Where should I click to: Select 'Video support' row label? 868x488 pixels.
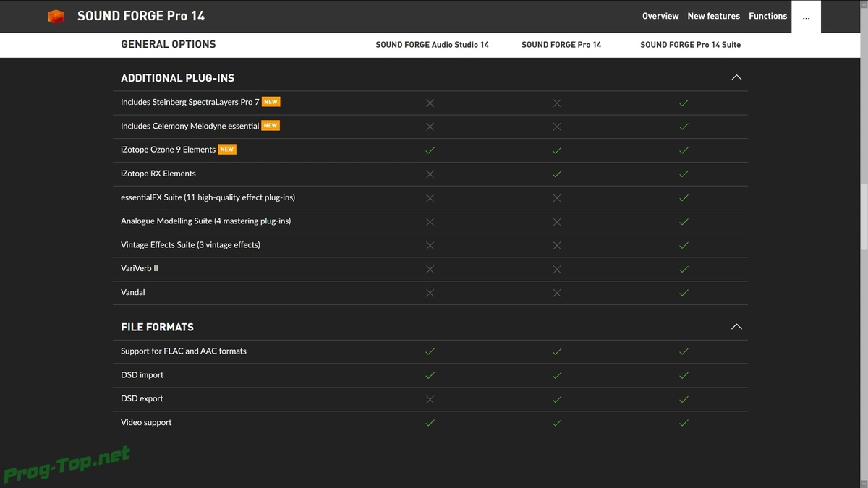[x=146, y=422]
